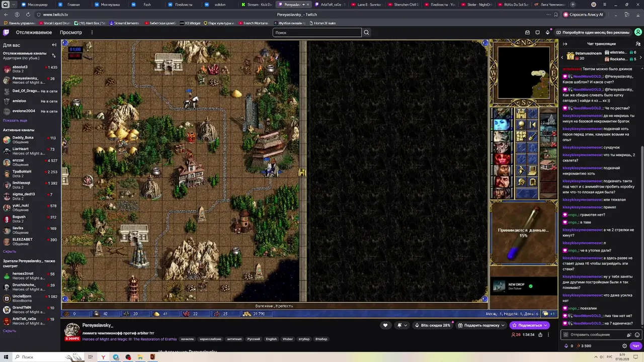This screenshot has height=362, width=644.
Task: Open the Twitch more options three-dot menu
Action: tap(92, 32)
